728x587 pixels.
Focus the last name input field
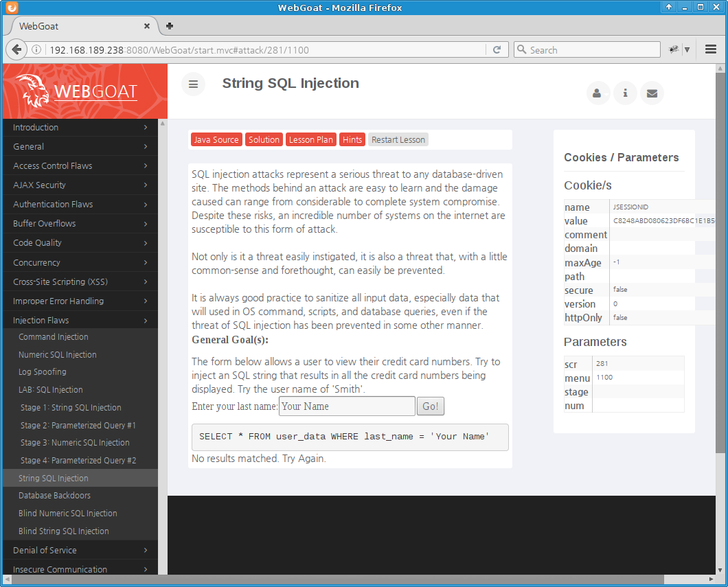(347, 406)
